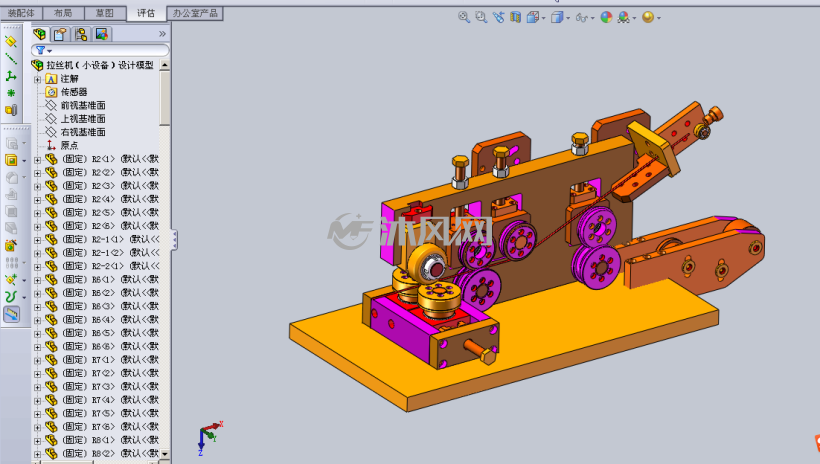Click the View Settings gold sphere icon

(648, 17)
